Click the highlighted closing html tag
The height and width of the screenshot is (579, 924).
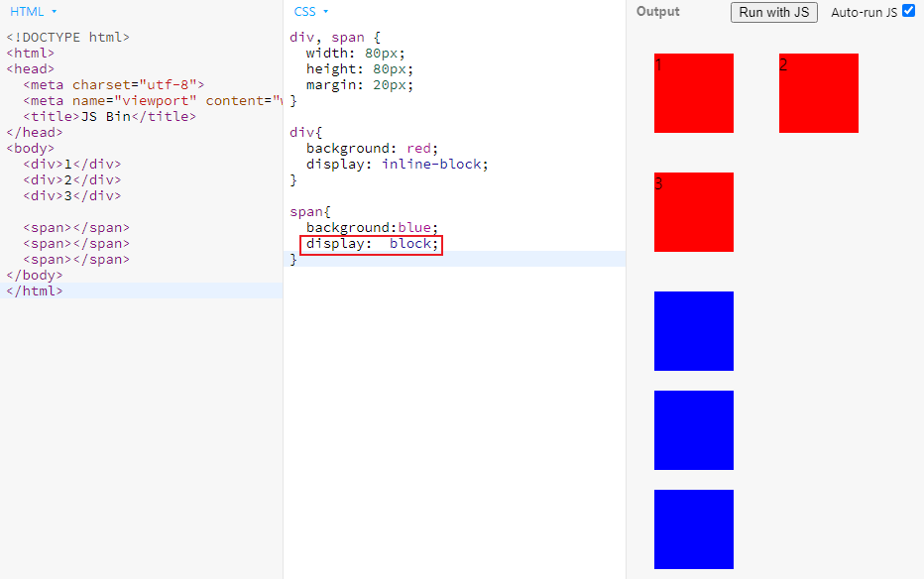(35, 290)
